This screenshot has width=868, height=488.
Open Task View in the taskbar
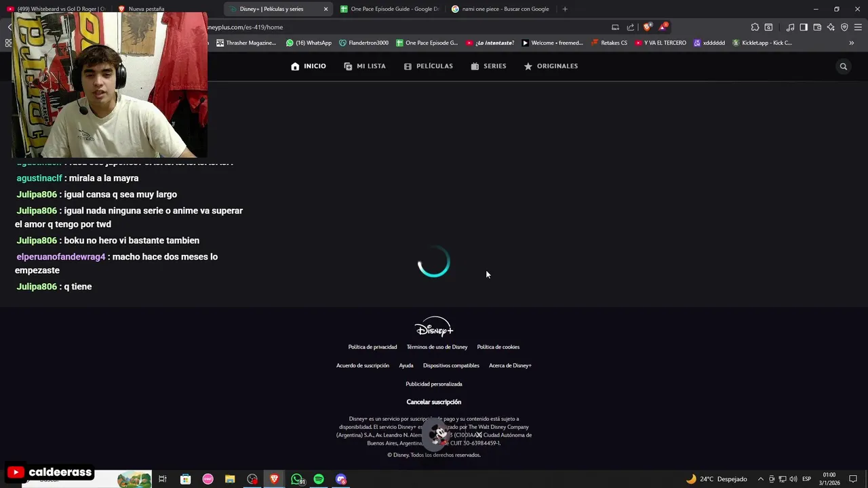[163, 479]
